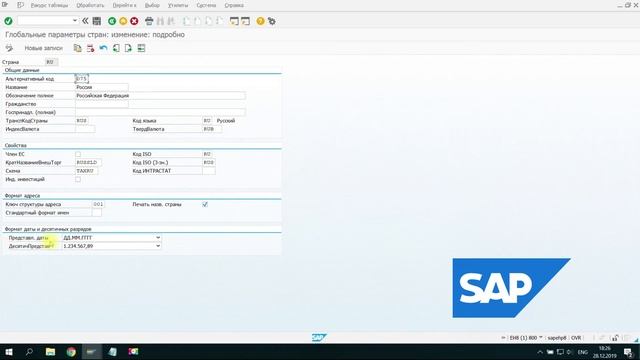Click the ТранспКодСтраны field

click(82, 121)
